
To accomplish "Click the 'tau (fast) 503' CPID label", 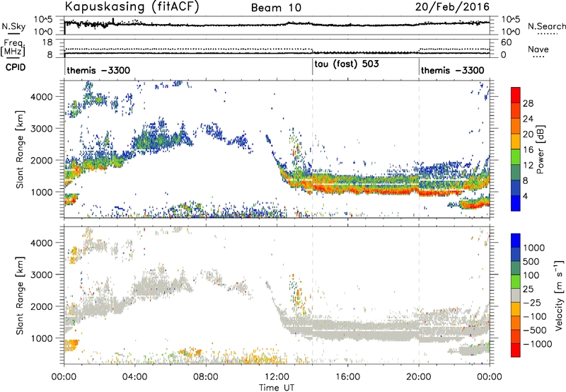I will click(x=347, y=64).
